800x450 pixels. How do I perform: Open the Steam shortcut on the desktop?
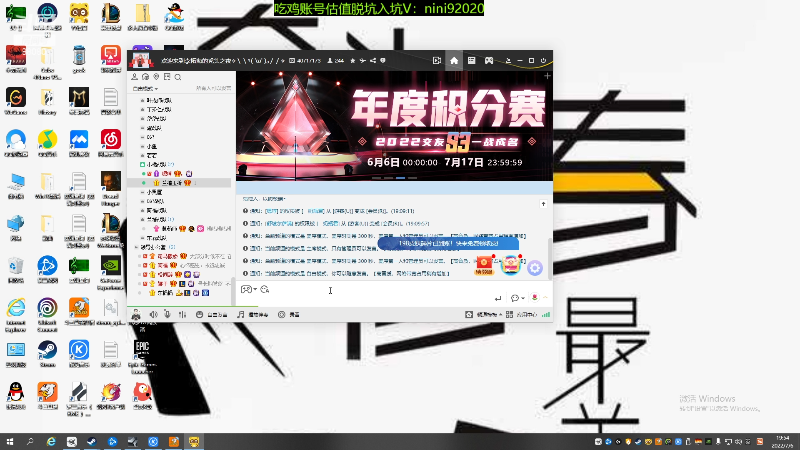[47, 354]
